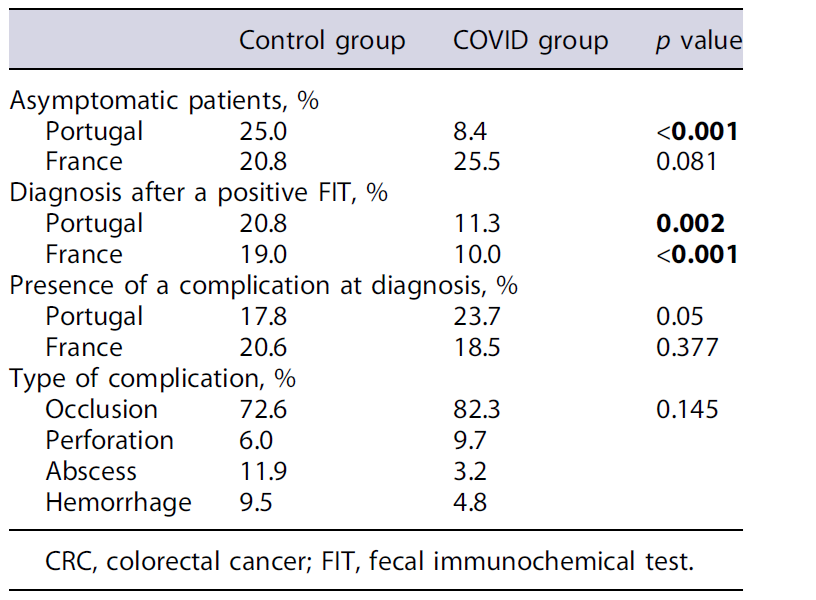Click the "COVID group" column header
The height and width of the screenshot is (600, 816).
pyautogui.click(x=530, y=41)
